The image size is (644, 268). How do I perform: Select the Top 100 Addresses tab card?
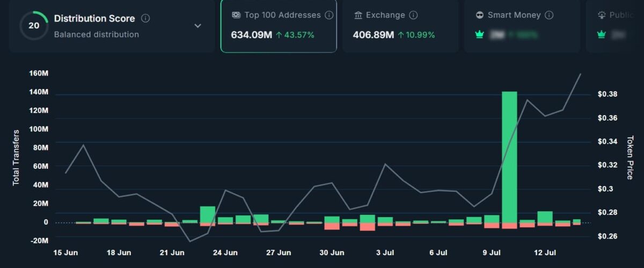click(x=279, y=26)
